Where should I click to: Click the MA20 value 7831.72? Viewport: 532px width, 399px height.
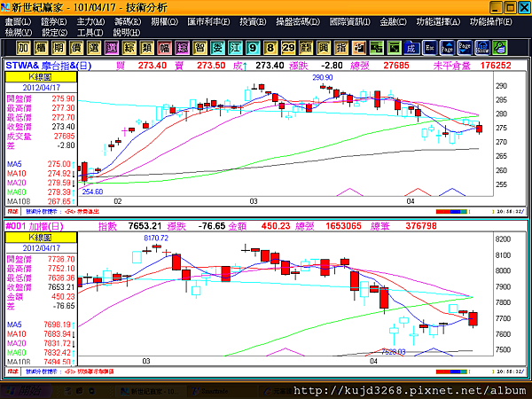[x=57, y=343]
